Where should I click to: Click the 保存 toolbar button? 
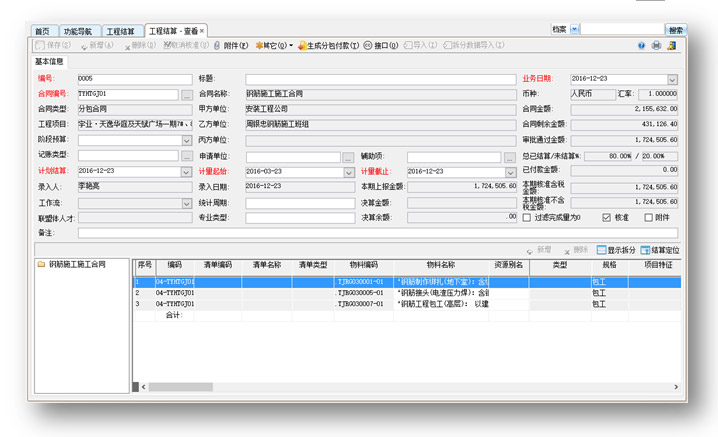click(x=53, y=45)
